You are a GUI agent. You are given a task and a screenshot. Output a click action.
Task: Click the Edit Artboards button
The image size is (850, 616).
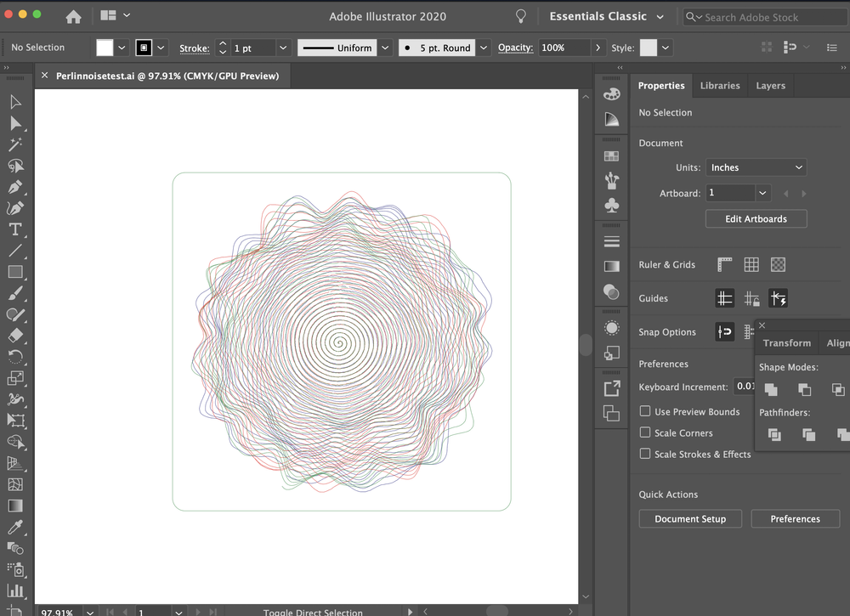tap(756, 219)
